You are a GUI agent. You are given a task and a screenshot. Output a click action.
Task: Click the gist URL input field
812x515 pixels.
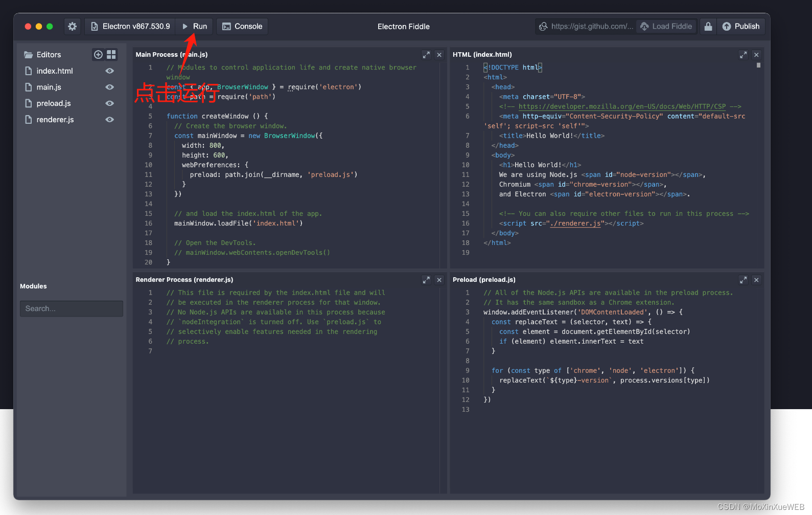click(586, 26)
